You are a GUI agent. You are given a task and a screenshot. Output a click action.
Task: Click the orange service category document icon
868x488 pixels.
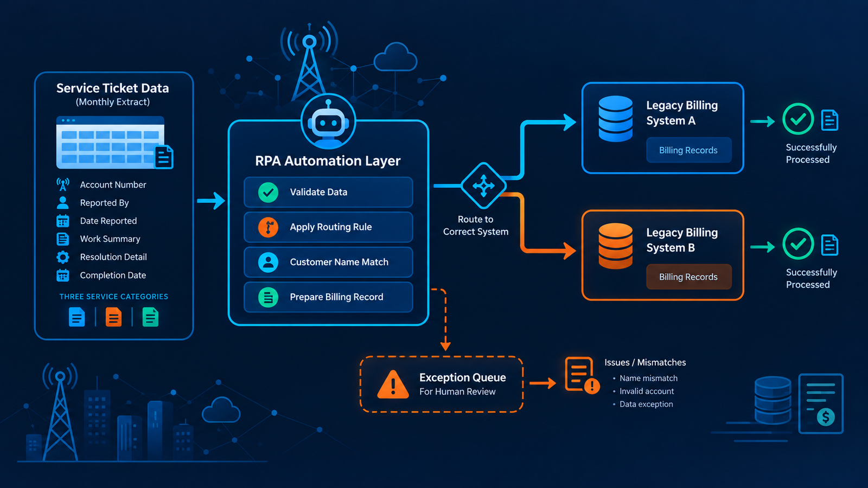113,317
